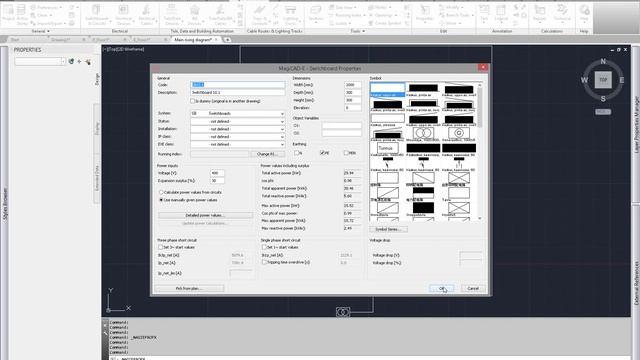Focus the Width [mm] field
The image size is (640, 360).
click(x=352, y=85)
